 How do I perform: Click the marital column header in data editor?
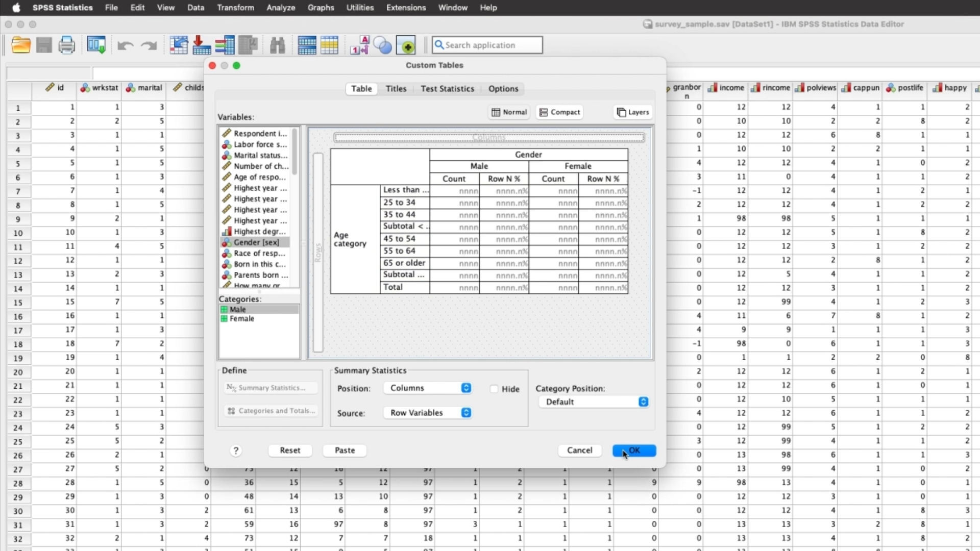tap(144, 88)
